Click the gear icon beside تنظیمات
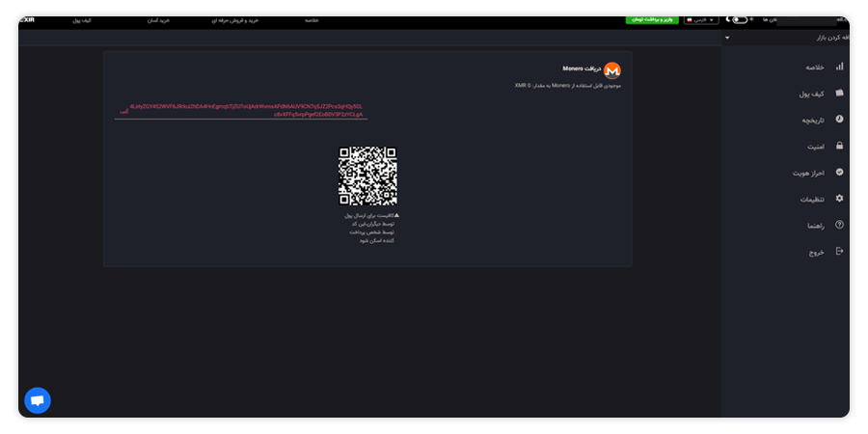 [839, 198]
